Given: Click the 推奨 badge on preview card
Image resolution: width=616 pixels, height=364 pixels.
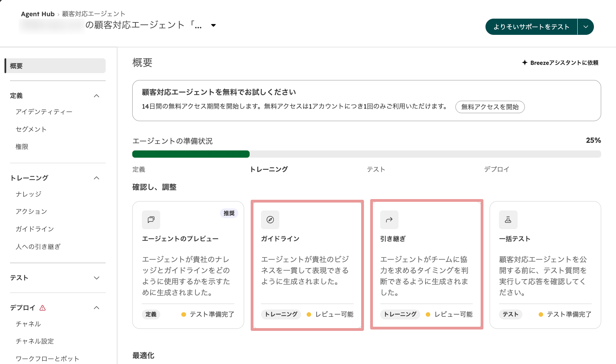Looking at the screenshot, I should click(x=229, y=213).
